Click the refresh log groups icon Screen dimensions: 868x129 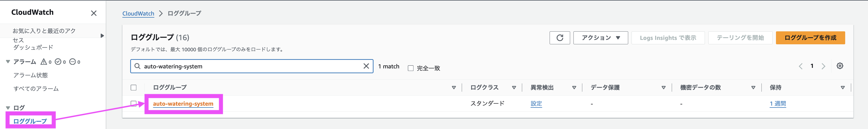(x=560, y=38)
